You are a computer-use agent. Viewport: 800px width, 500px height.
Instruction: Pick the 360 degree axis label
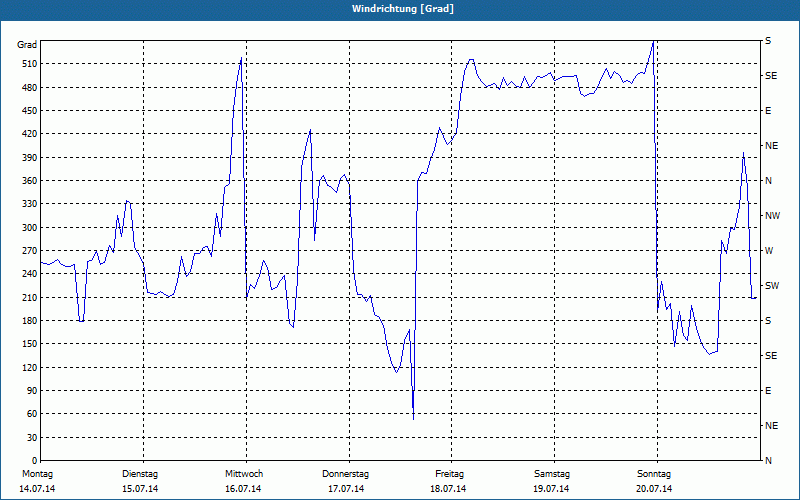[x=29, y=181]
